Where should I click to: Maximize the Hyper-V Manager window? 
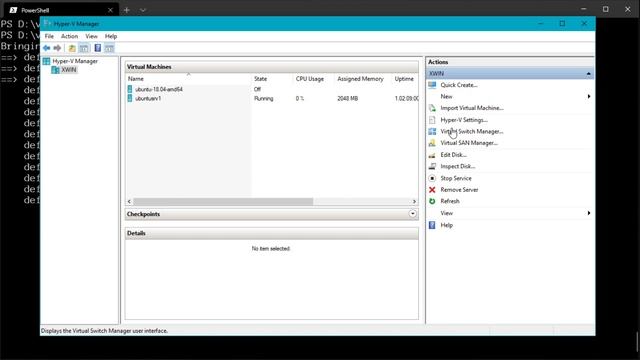point(562,24)
